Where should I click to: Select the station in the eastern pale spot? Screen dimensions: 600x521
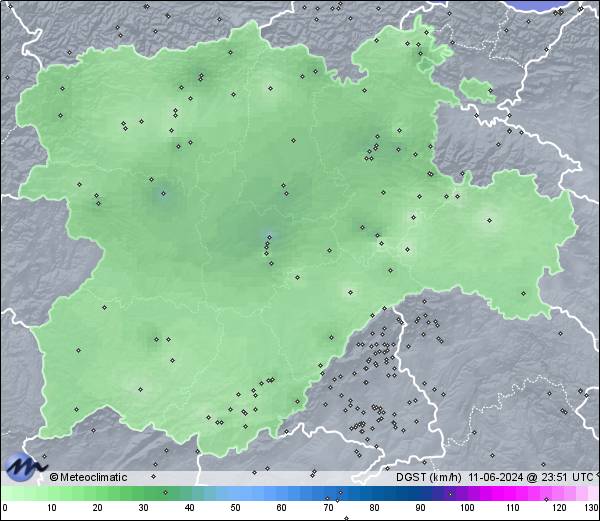click(x=490, y=220)
